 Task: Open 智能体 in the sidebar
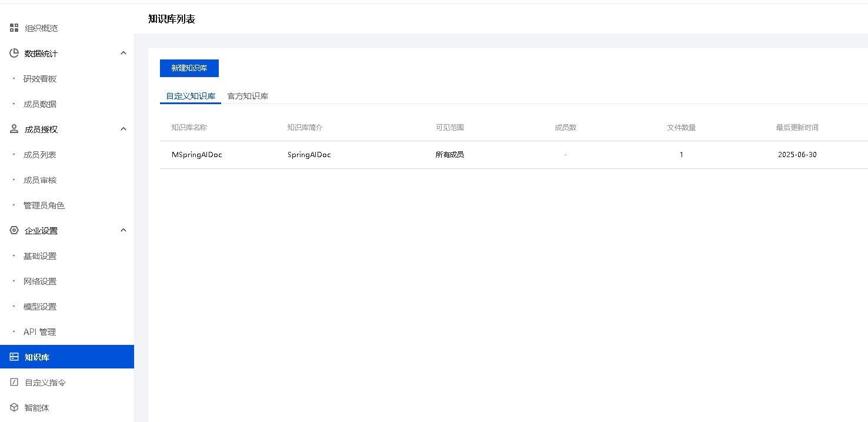click(37, 408)
